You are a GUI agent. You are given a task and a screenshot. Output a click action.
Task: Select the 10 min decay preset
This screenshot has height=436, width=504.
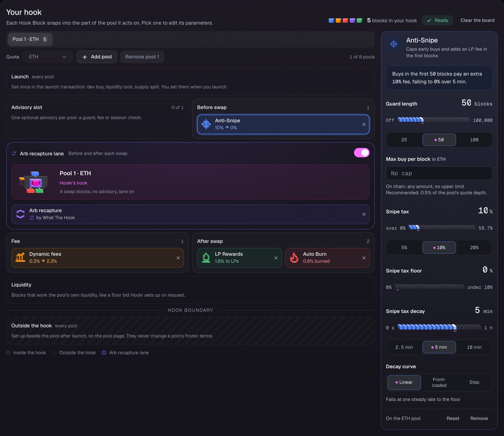[474, 347]
